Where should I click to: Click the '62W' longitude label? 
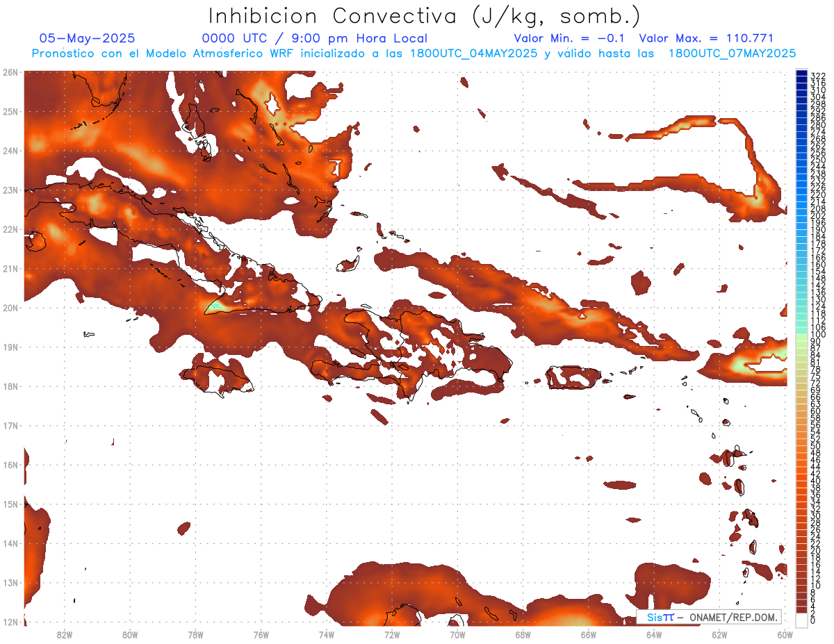coord(719,634)
